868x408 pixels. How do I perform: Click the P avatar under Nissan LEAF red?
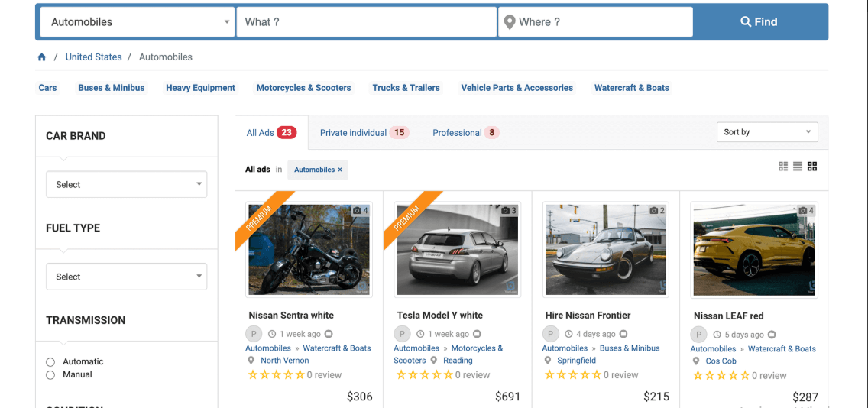click(x=698, y=335)
